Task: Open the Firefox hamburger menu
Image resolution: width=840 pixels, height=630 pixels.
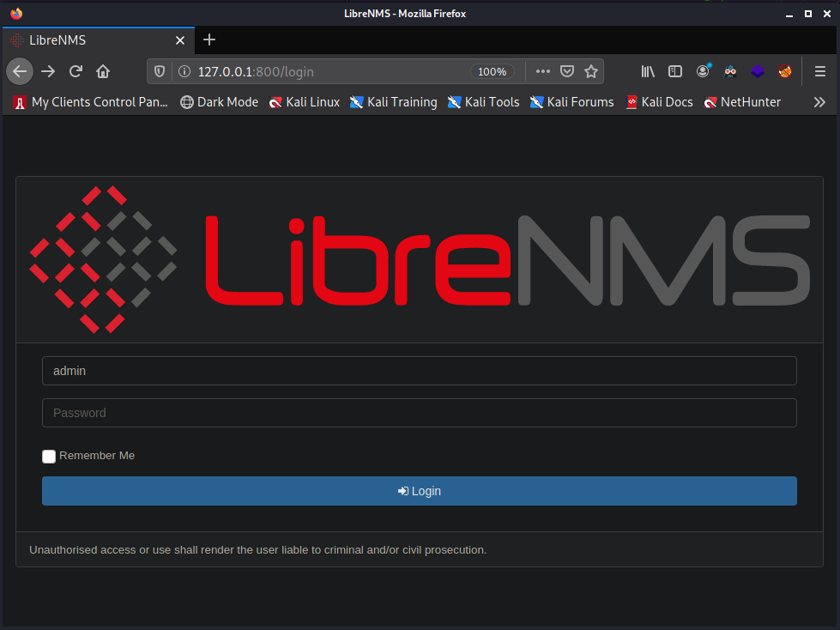Action: 819,71
